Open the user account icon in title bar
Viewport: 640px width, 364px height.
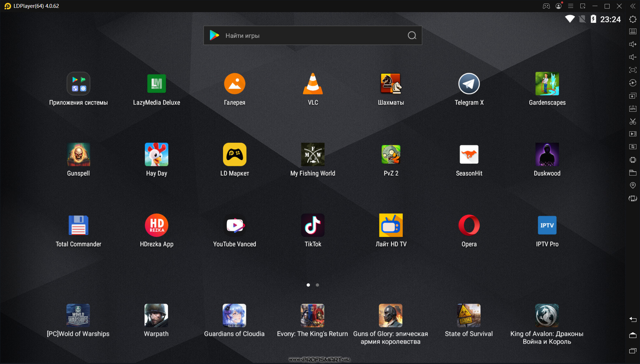pyautogui.click(x=559, y=6)
